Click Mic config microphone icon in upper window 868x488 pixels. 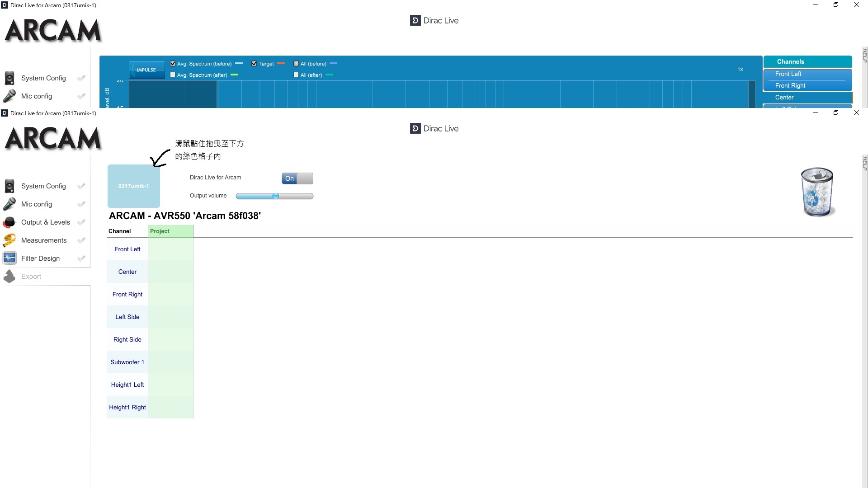point(9,96)
